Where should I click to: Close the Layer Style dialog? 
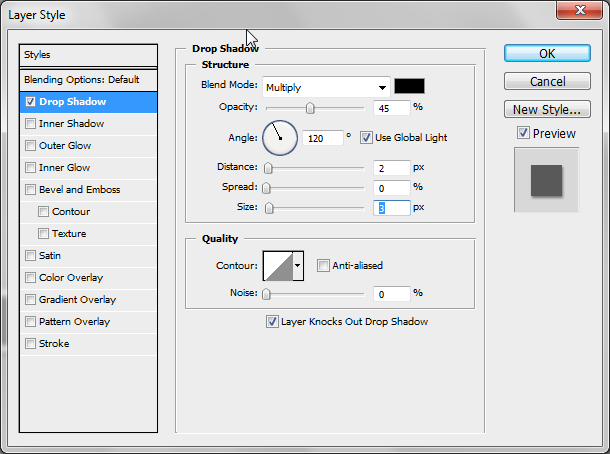(x=579, y=10)
